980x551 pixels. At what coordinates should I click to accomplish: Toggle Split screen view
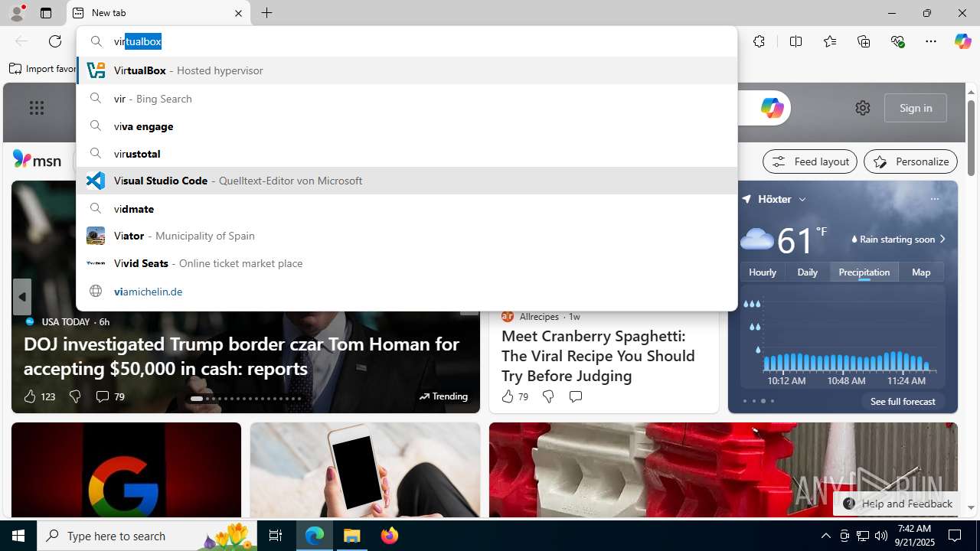795,41
